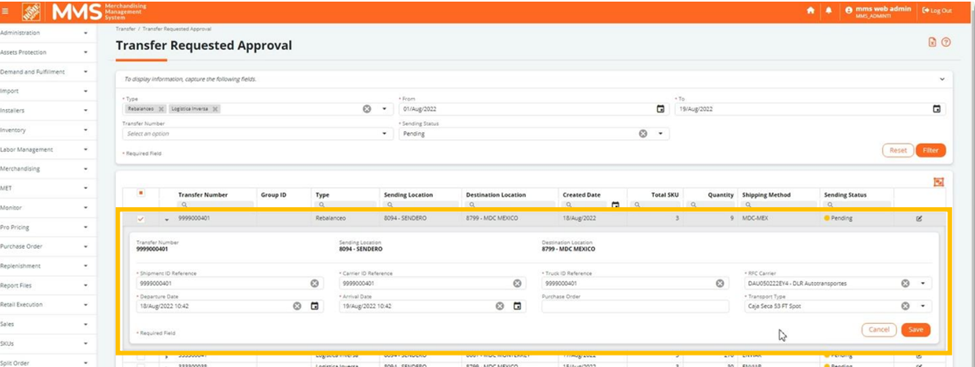The width and height of the screenshot is (975, 367).
Task: Open the To date calendar picker
Action: (x=936, y=109)
